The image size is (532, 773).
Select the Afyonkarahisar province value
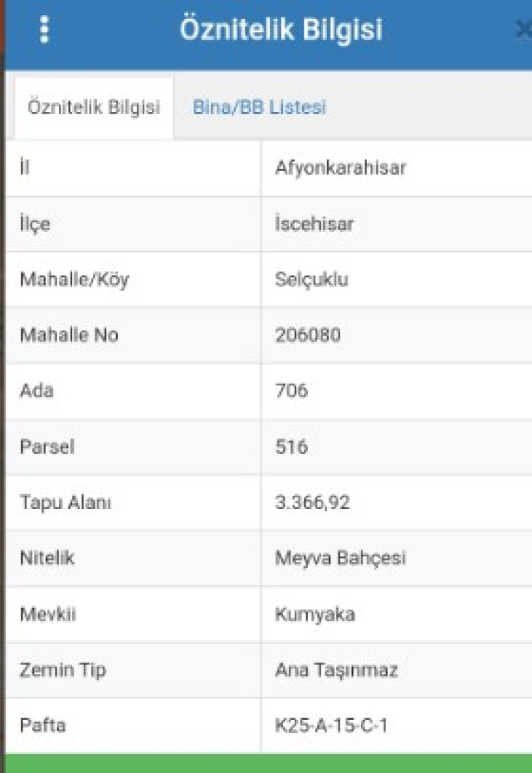(340, 168)
